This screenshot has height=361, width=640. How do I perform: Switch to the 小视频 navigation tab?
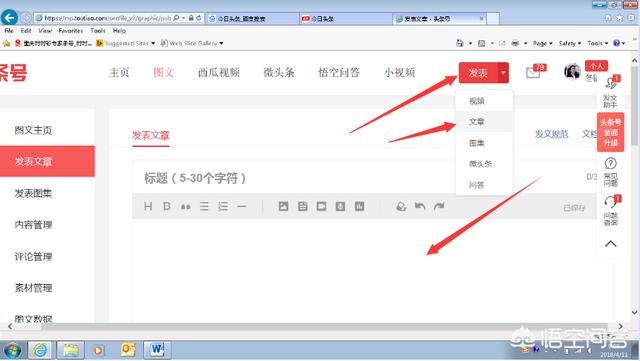400,73
